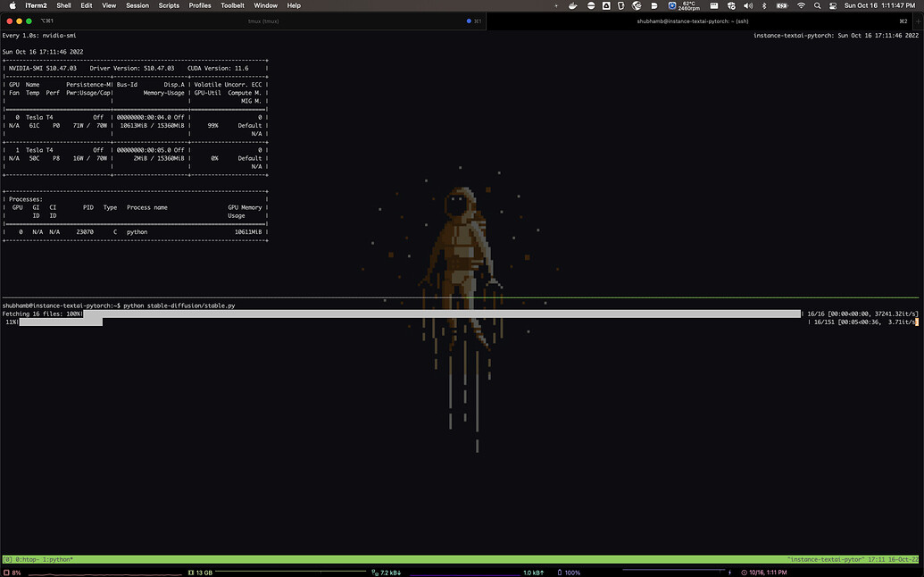Open the volume control in the menu bar
Screen dimensions: 924x577
point(748,5)
